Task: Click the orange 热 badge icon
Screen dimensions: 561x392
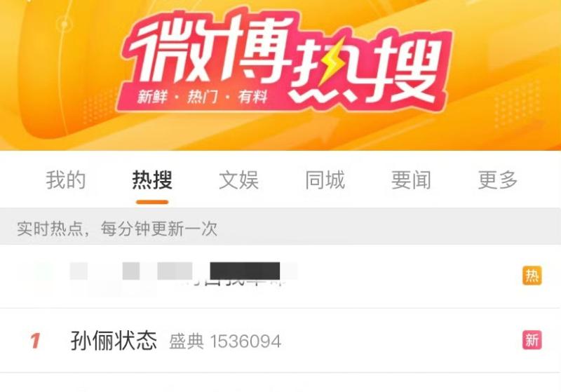Action: tap(532, 276)
